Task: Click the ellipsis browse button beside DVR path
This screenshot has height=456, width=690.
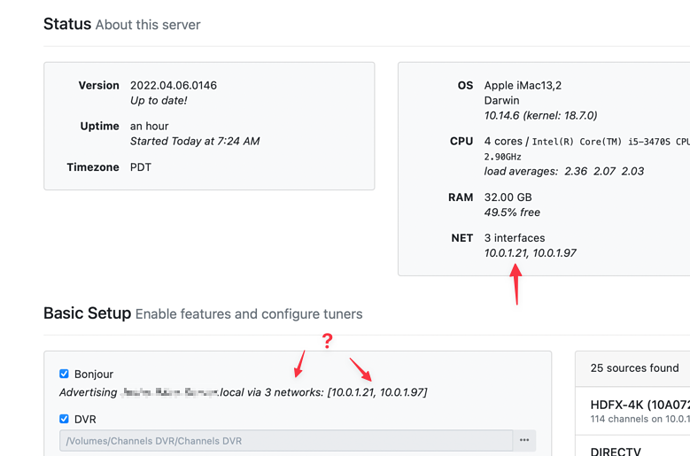Action: pyautogui.click(x=524, y=441)
